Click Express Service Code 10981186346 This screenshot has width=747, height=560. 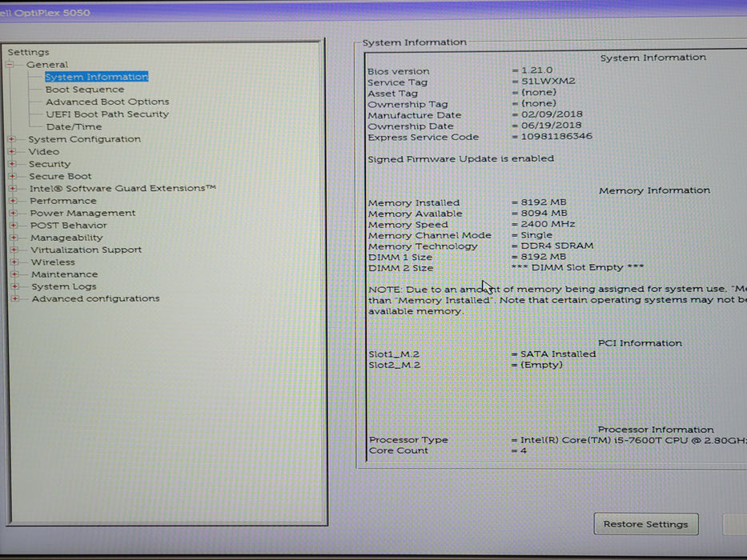pyautogui.click(x=556, y=136)
